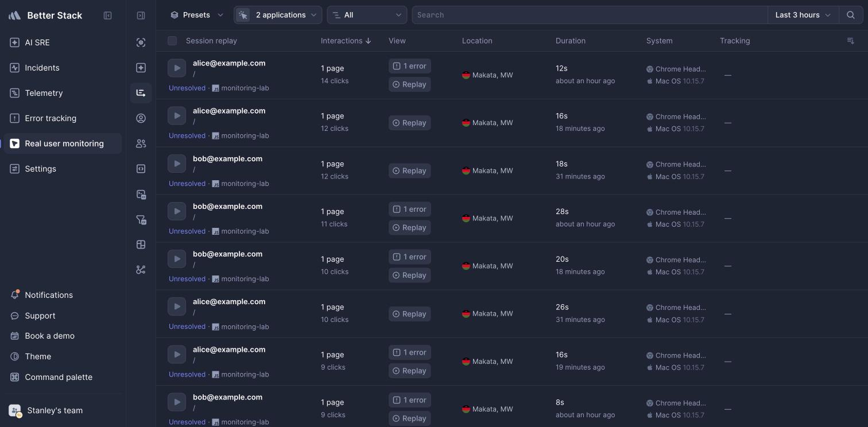Open Error tracking
Image resolution: width=868 pixels, height=427 pixels.
(x=63, y=118)
